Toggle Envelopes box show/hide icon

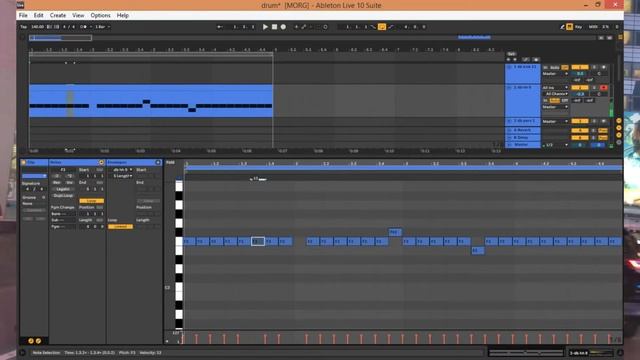click(158, 162)
